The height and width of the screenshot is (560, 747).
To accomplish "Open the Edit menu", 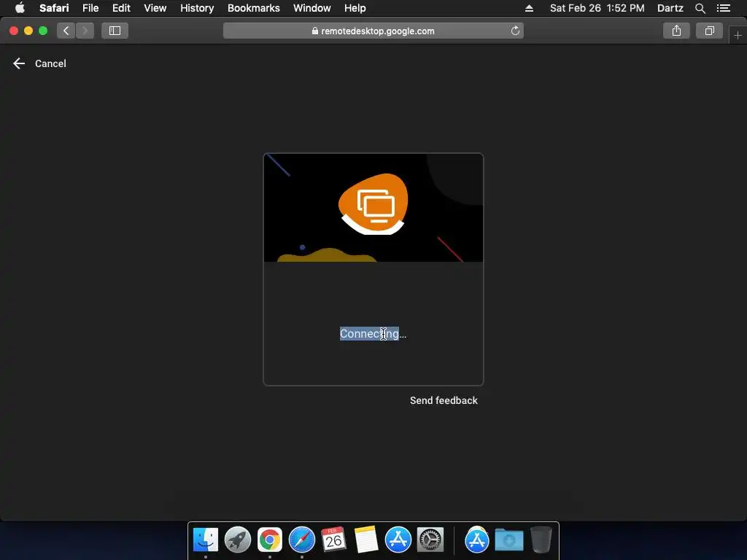I will point(121,8).
